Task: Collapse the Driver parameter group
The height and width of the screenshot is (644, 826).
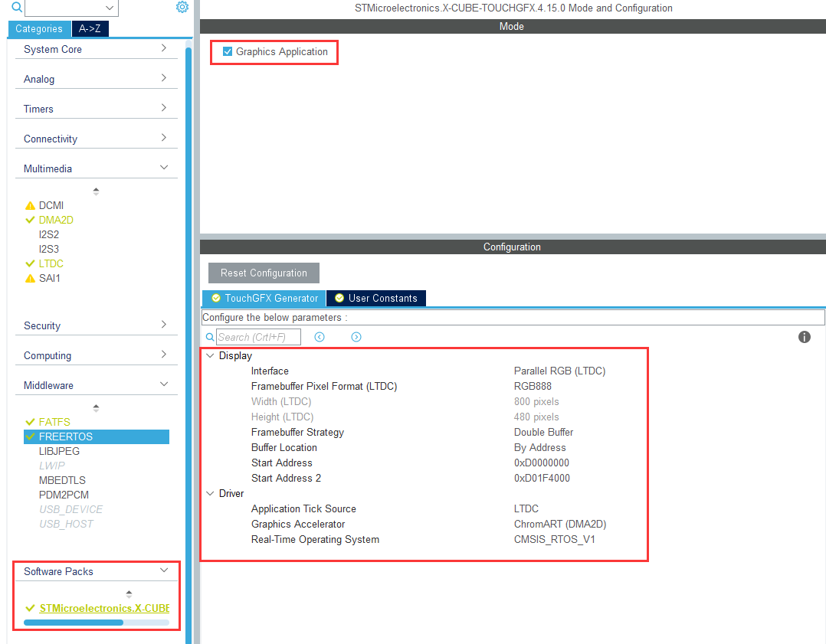Action: click(x=210, y=493)
